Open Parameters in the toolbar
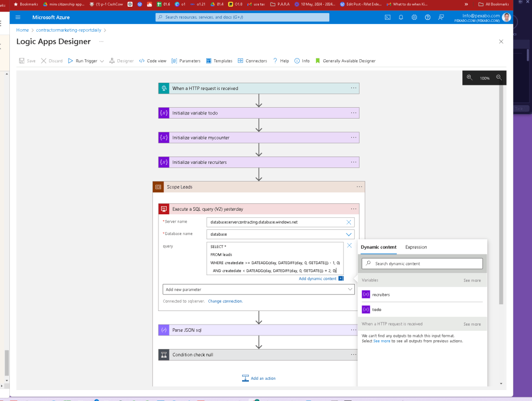The height and width of the screenshot is (401, 532). point(186,61)
